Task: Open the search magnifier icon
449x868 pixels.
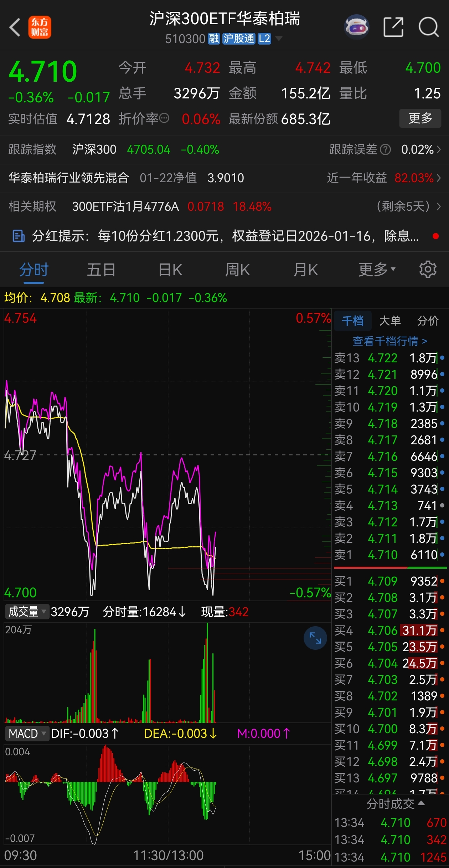Action: point(428,27)
